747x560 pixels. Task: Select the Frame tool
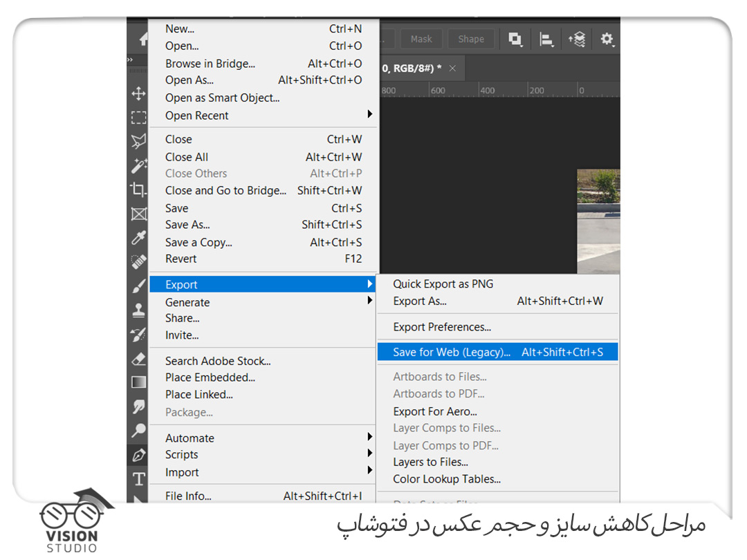[x=138, y=214]
